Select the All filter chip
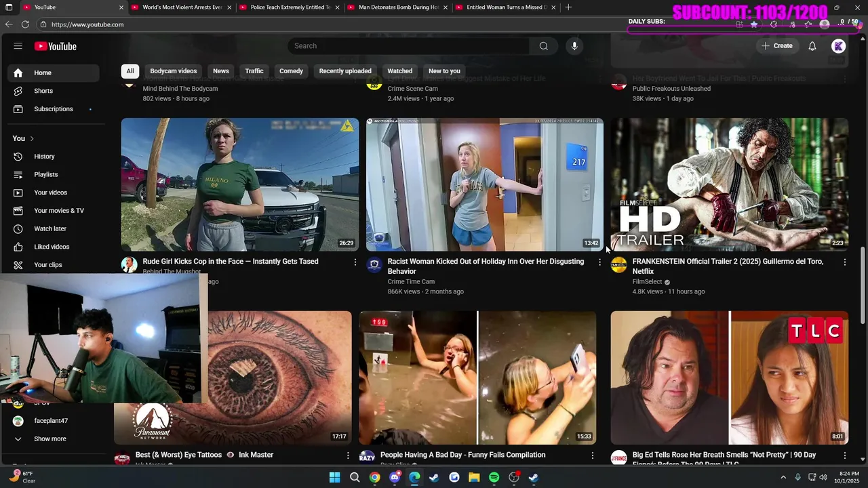 [x=130, y=71]
